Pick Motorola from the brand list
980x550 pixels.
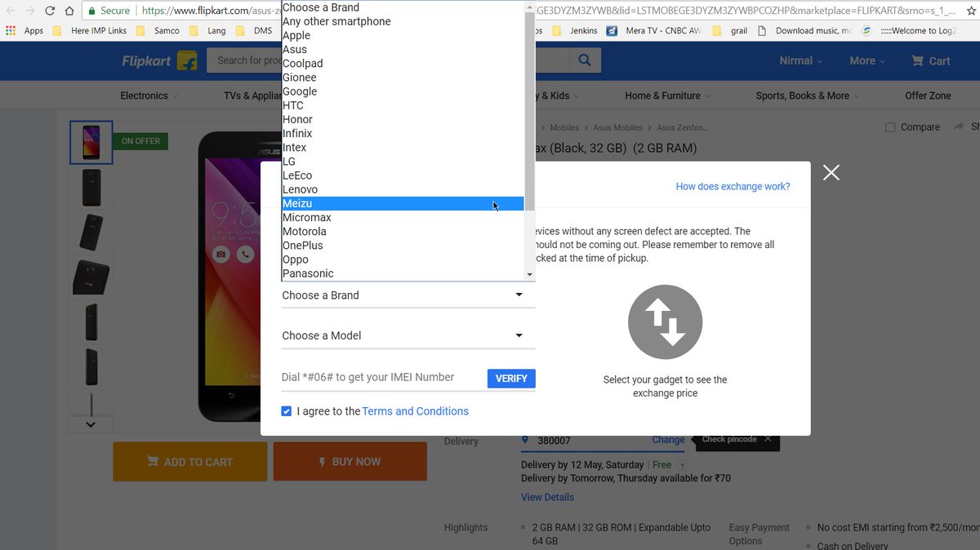point(403,231)
